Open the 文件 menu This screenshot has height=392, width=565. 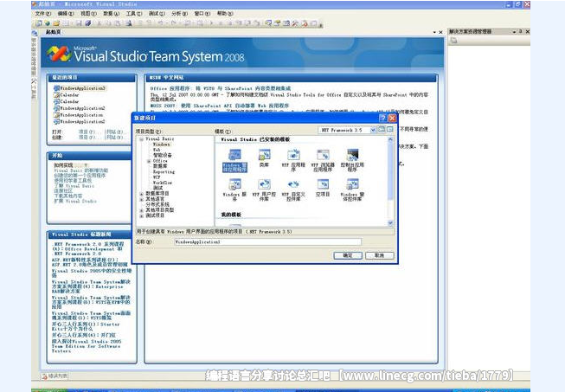[43, 13]
